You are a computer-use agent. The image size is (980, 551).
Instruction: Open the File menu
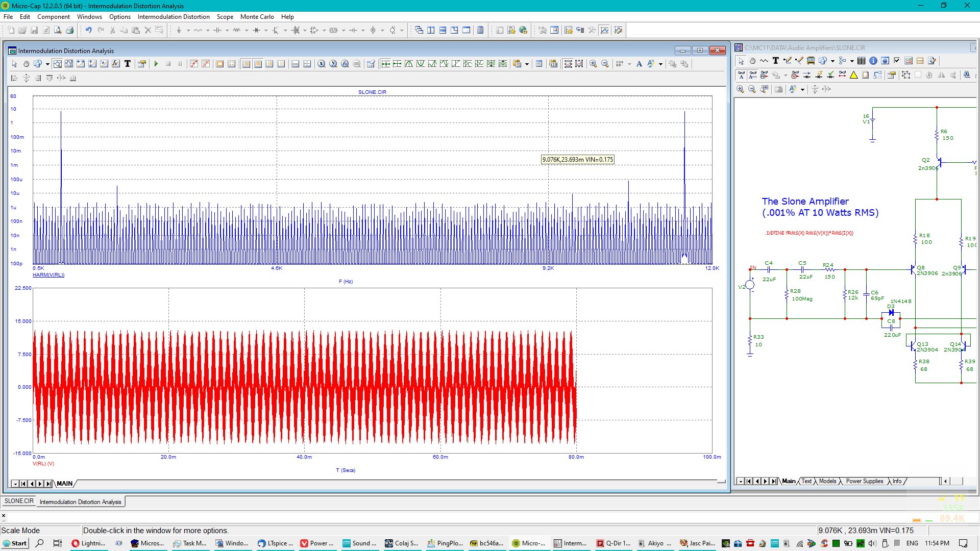(x=8, y=17)
